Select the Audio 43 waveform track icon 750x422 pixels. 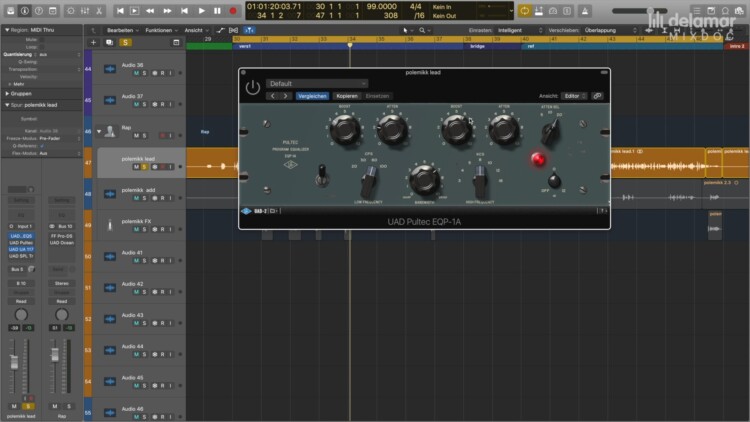[x=110, y=319]
